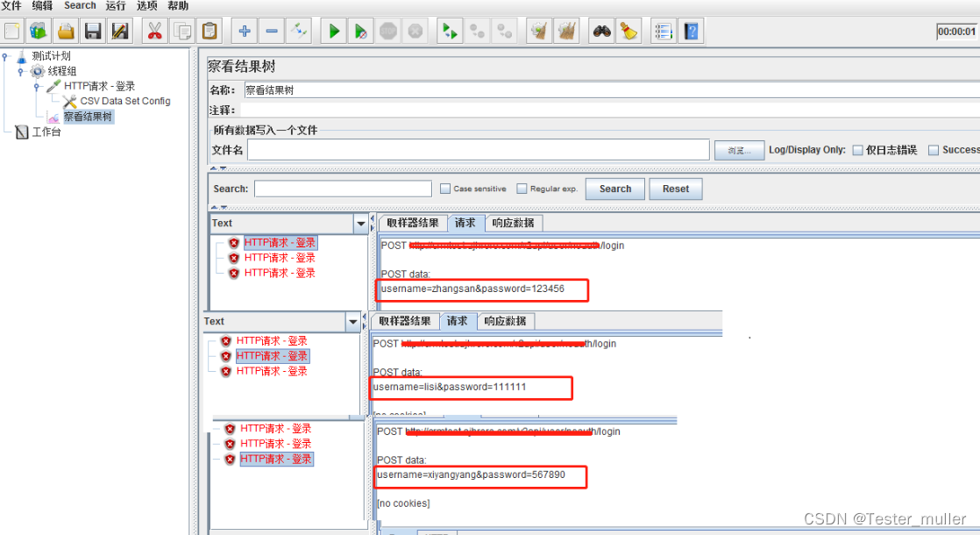This screenshot has width=980, height=535.
Task: Open Function Helper dialog icon
Action: click(x=664, y=31)
